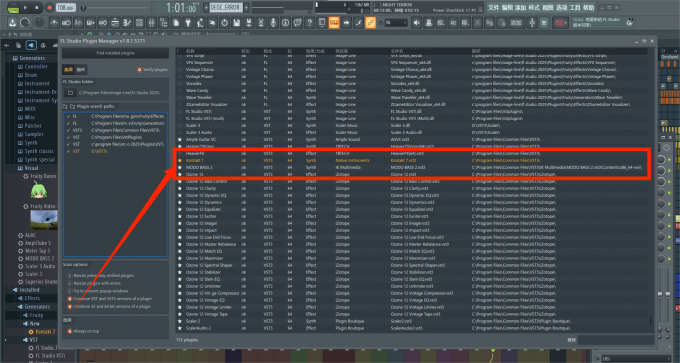Viewport: 680px width, 363px height.
Task: Toggle Try to prevent popup windows
Action: pyautogui.click(x=70, y=291)
